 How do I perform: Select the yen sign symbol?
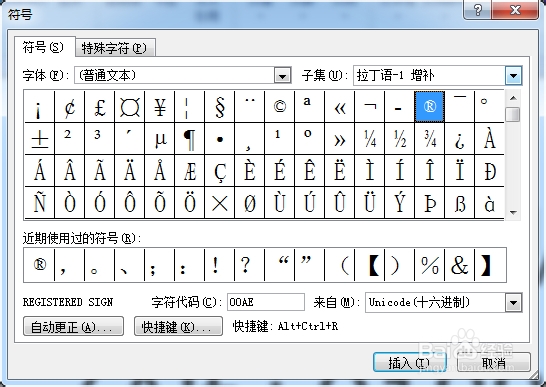pyautogui.click(x=159, y=107)
